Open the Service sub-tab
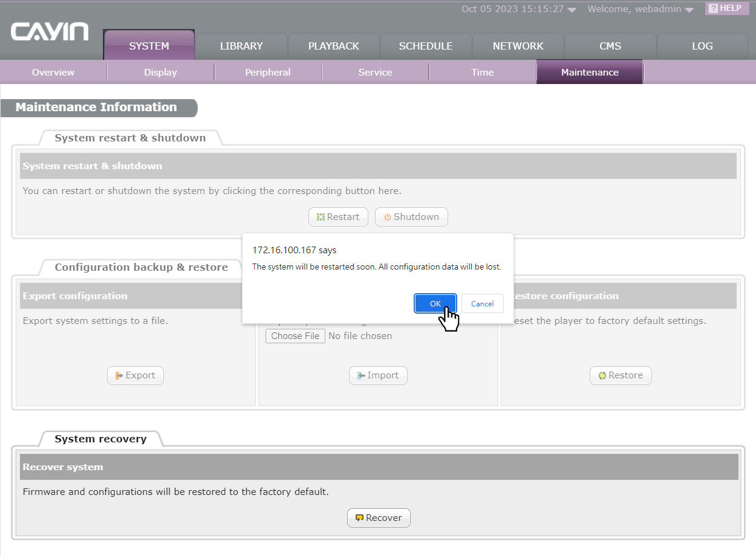This screenshot has height=556, width=756. (376, 72)
